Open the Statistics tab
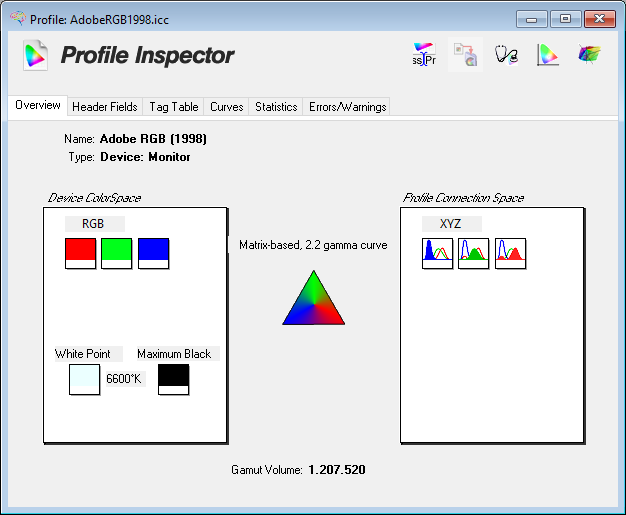Image resolution: width=626 pixels, height=515 pixels. click(x=276, y=107)
